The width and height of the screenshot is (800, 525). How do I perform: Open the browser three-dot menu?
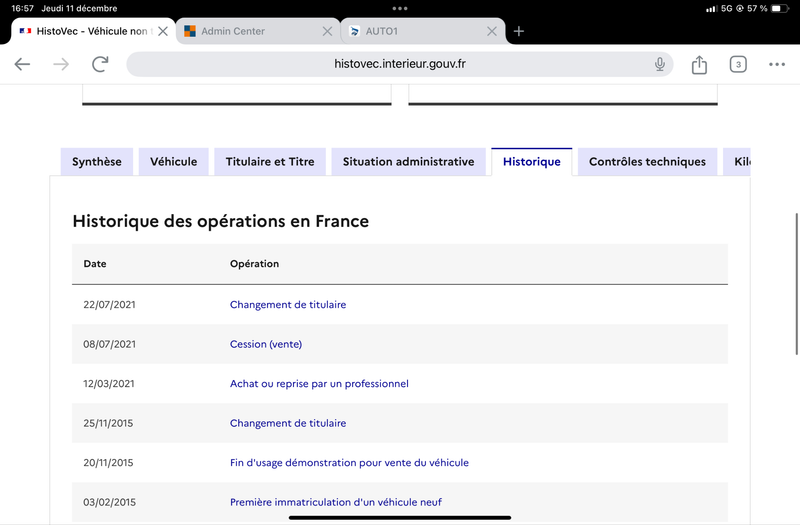click(x=777, y=64)
